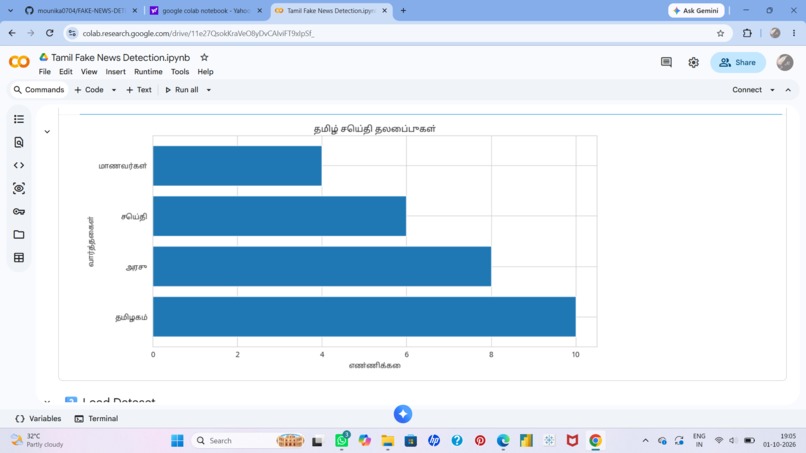Screen dimensions: 806x453
Task: Add a Code cell
Action: pos(89,90)
